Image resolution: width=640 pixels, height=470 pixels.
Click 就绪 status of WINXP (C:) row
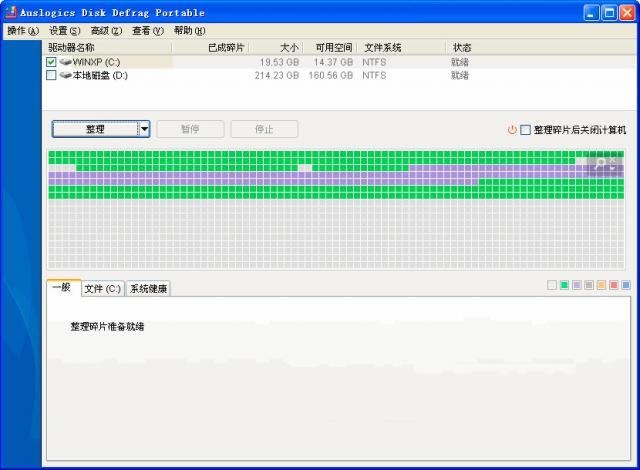point(460,62)
